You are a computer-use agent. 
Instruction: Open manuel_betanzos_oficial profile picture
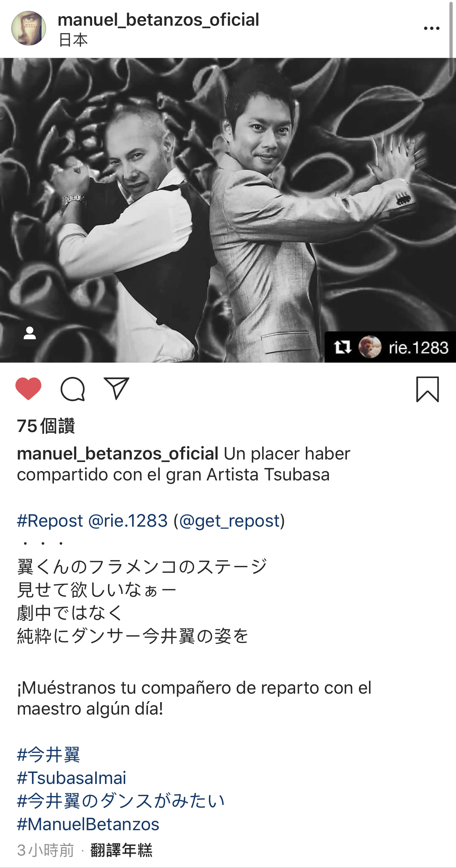click(x=29, y=28)
